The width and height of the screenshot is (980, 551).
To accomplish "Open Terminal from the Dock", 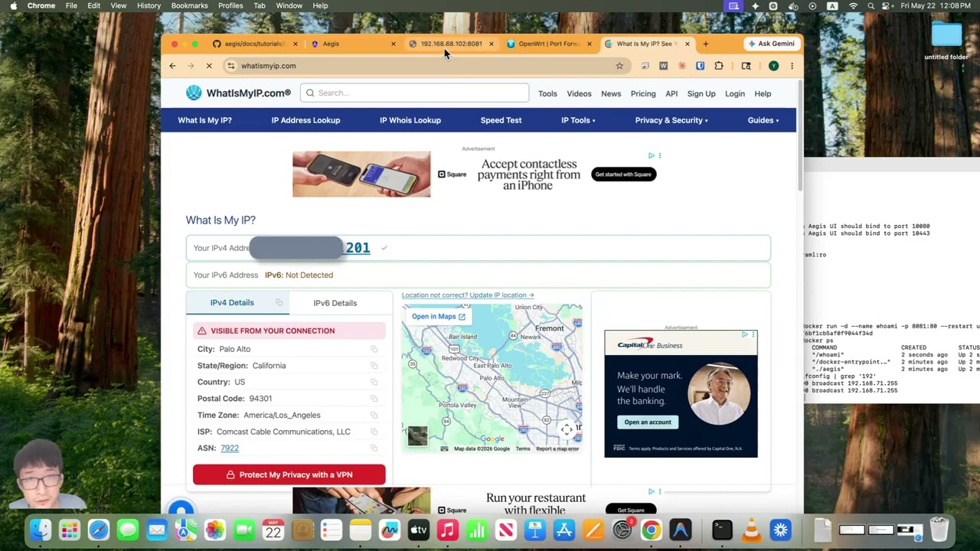I will [722, 530].
